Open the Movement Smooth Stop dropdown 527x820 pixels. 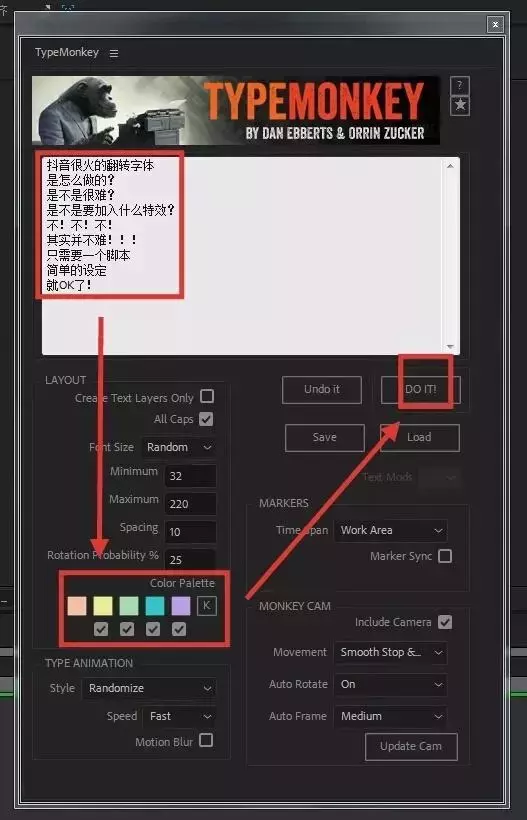click(391, 653)
